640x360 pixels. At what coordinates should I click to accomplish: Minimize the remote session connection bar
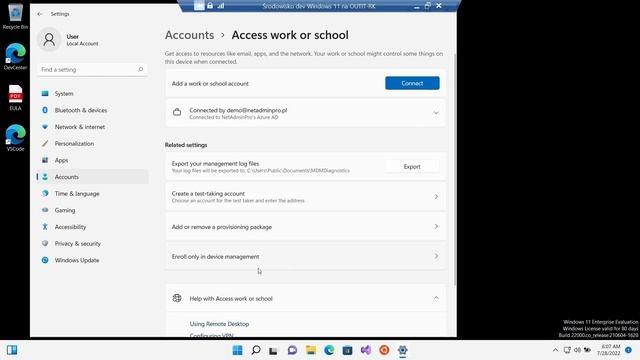[x=416, y=6]
